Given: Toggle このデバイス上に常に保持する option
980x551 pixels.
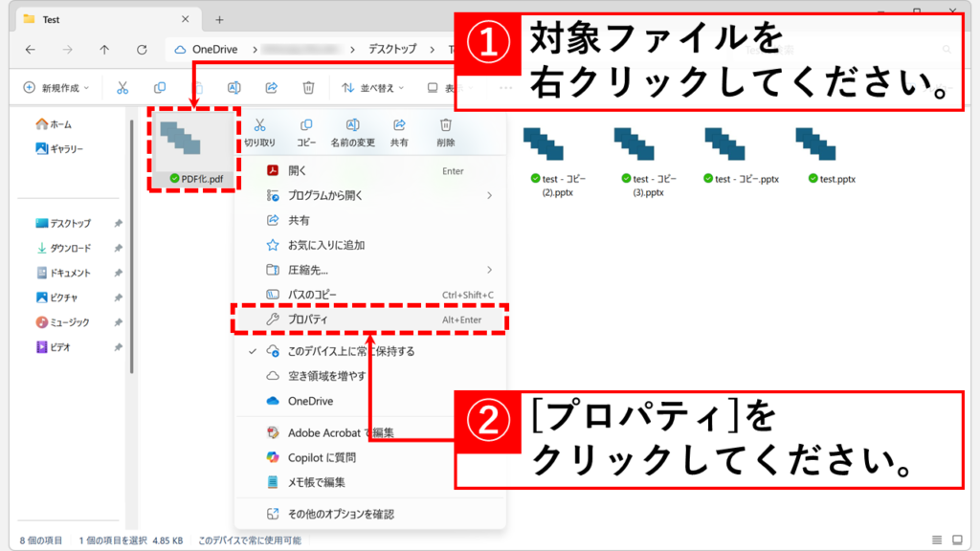Looking at the screenshot, I should click(370, 351).
